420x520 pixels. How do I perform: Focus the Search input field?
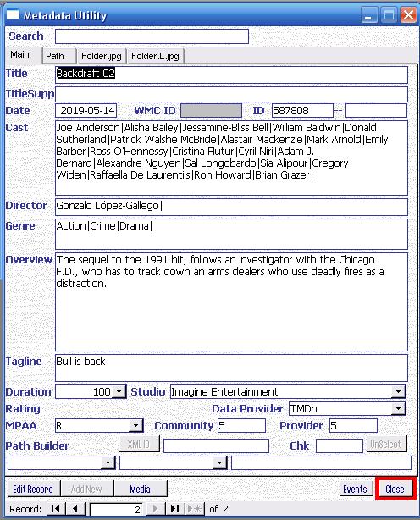click(152, 36)
